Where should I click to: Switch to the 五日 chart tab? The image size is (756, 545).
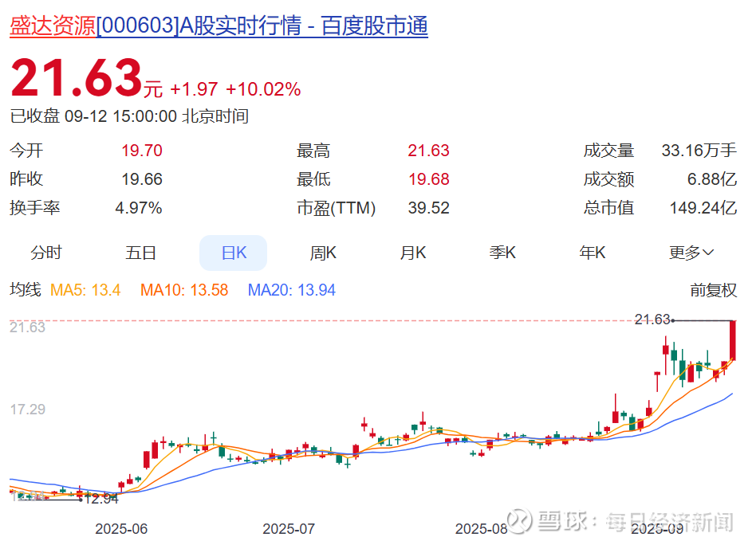140,253
